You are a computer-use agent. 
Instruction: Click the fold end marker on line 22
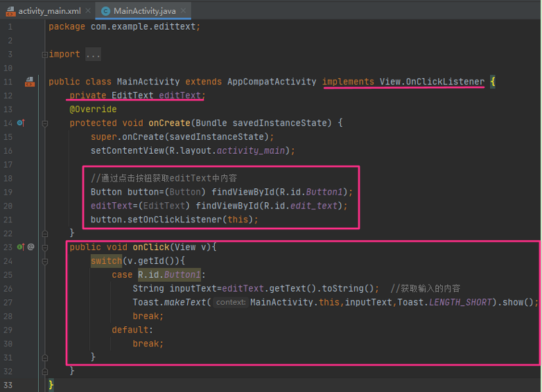(44, 234)
